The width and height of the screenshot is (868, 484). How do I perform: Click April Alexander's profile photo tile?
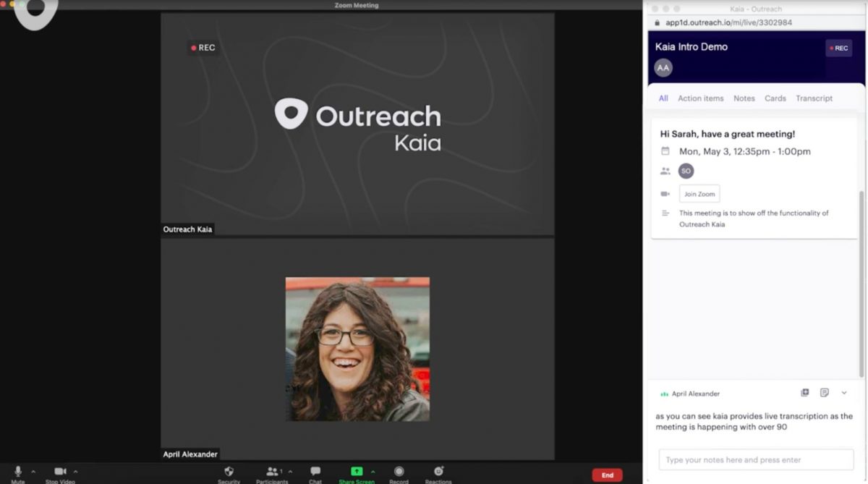point(357,349)
